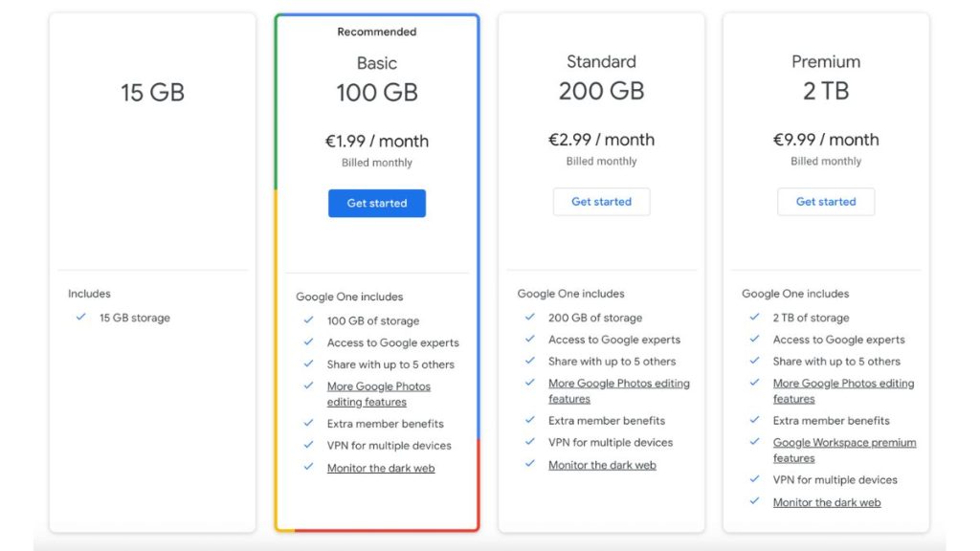The image size is (980, 551).
Task: Open More Google Photos editing features link in Premium
Action: 843,384
